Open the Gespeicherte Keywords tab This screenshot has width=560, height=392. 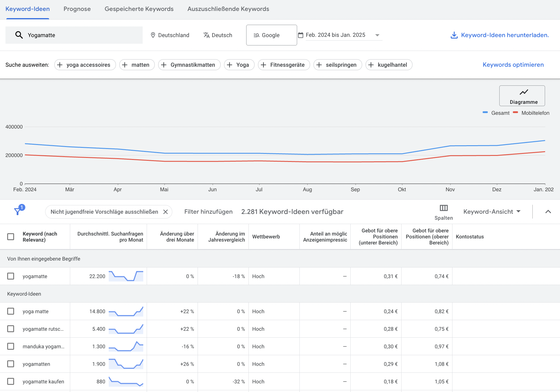pos(139,9)
